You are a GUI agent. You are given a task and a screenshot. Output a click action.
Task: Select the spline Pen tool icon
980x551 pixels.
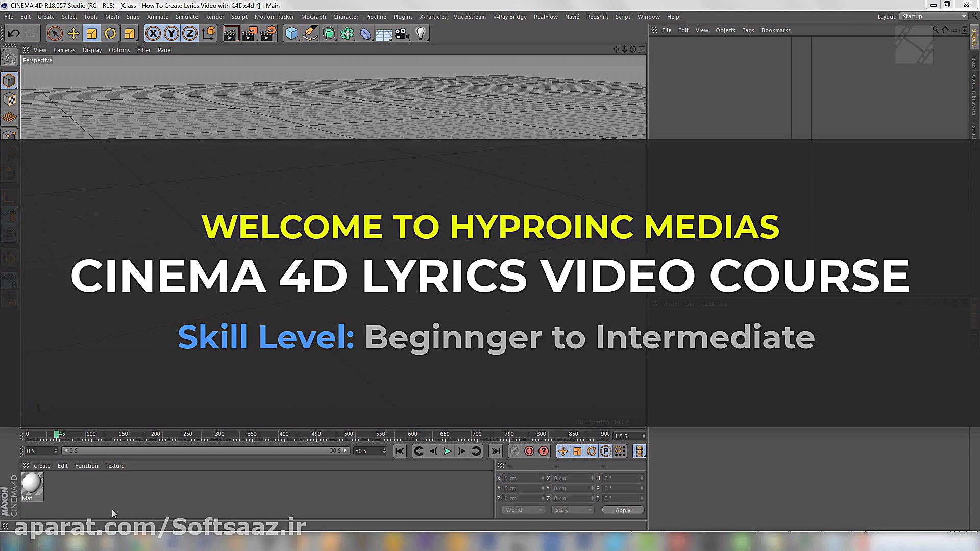310,34
